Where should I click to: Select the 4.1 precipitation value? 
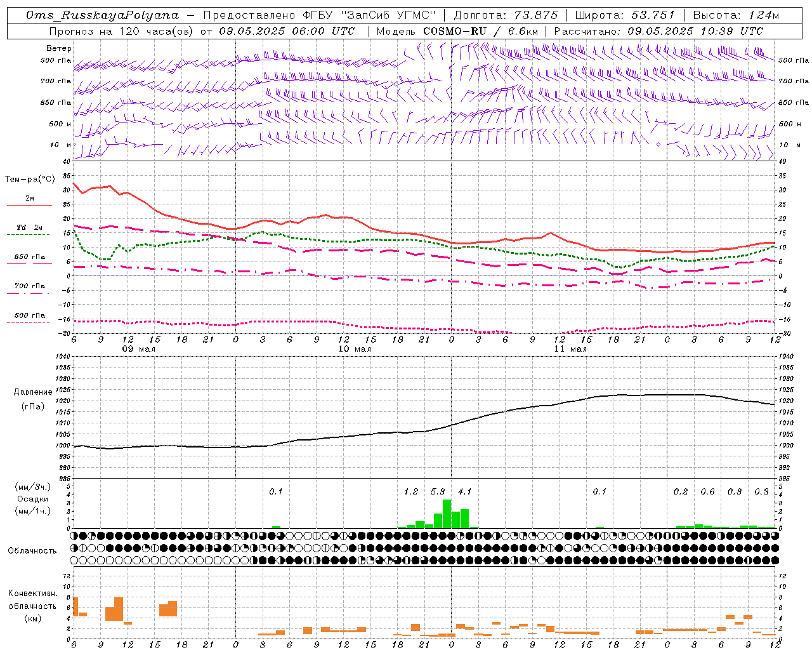[x=464, y=491]
